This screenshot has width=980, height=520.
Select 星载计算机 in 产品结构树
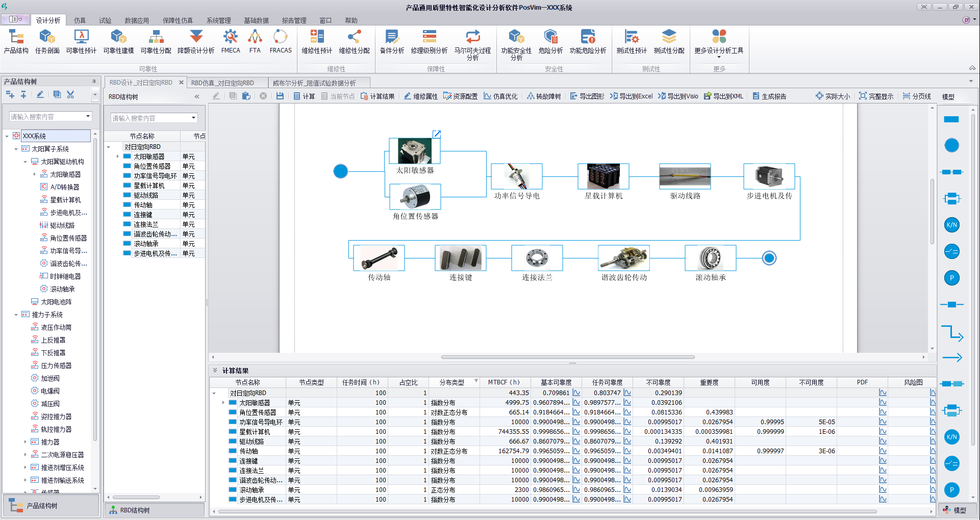point(65,200)
